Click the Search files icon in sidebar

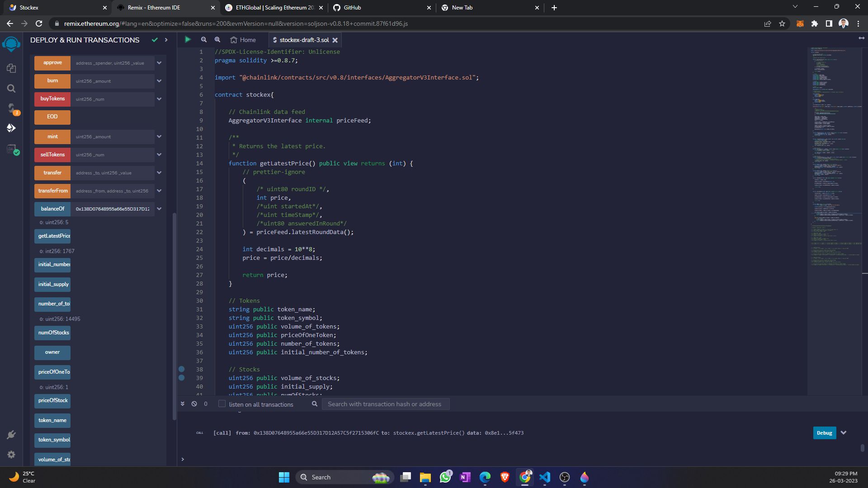tap(11, 88)
